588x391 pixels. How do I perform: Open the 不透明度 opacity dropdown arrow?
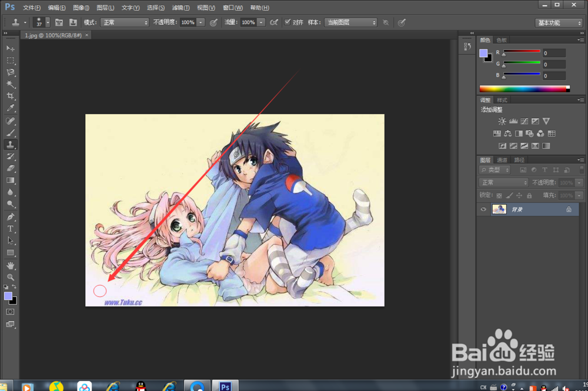(x=201, y=22)
